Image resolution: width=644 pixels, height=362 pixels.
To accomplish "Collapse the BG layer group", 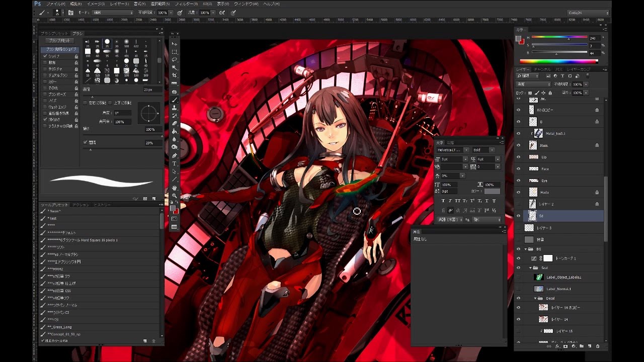I will tap(526, 249).
